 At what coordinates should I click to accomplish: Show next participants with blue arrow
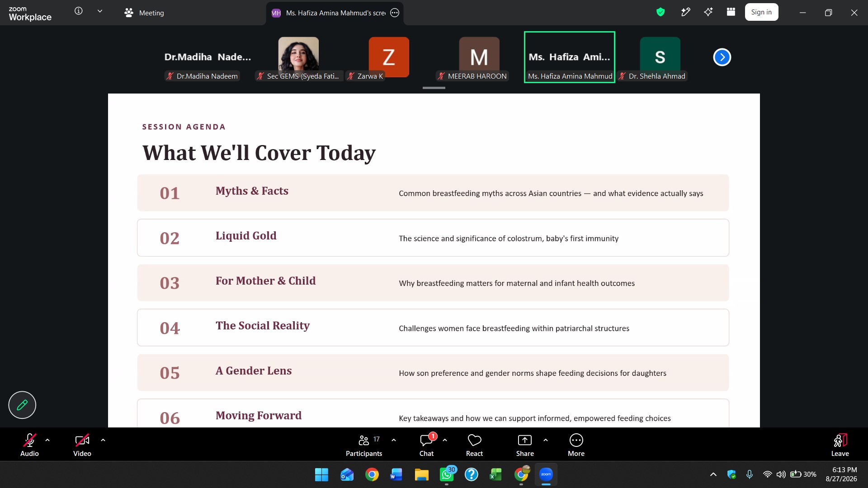[x=722, y=57]
